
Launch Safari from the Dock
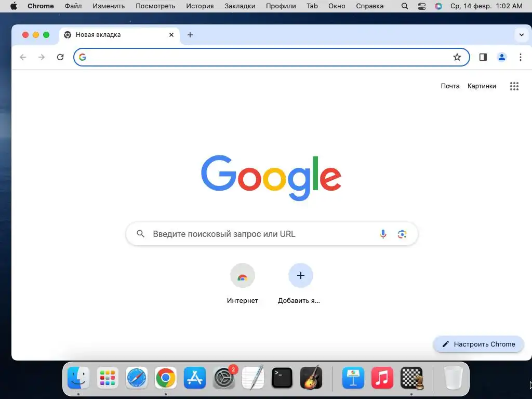tap(137, 378)
